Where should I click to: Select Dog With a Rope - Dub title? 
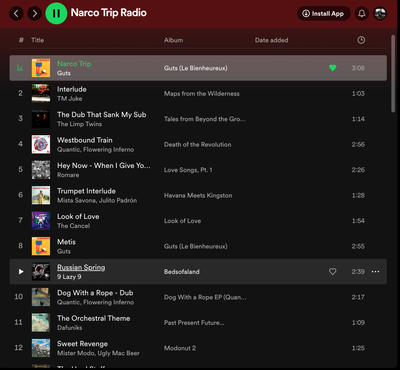tap(95, 293)
